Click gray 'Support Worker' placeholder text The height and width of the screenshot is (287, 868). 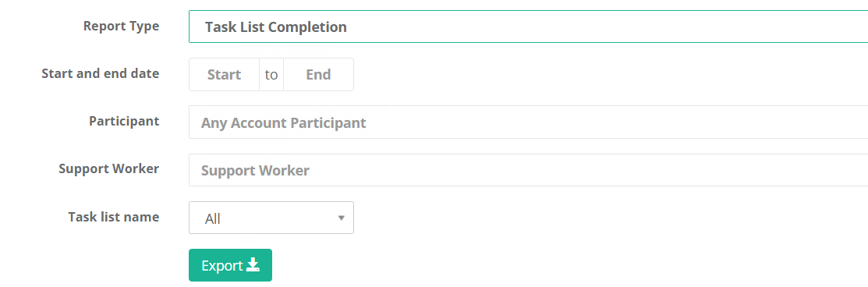255,170
